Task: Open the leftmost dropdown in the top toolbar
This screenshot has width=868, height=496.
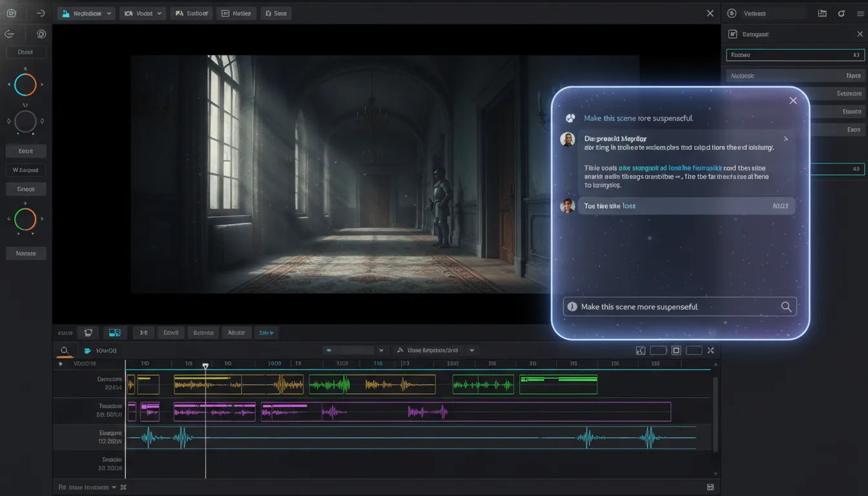Action: coord(86,13)
